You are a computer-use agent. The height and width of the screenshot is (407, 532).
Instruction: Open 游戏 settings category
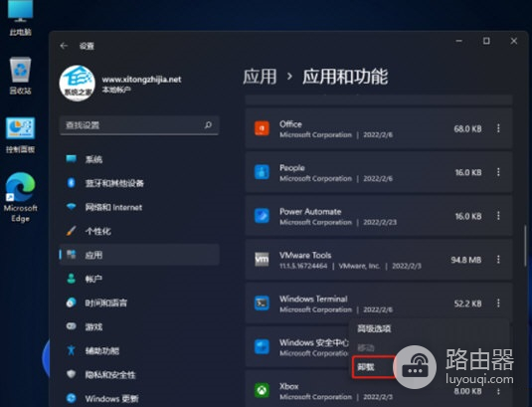(139, 326)
